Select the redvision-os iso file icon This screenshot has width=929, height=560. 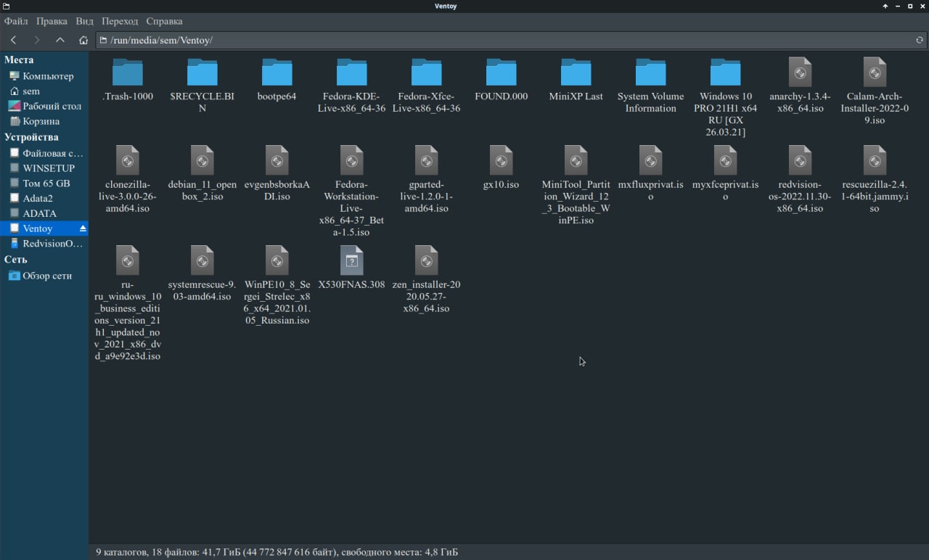tap(800, 160)
